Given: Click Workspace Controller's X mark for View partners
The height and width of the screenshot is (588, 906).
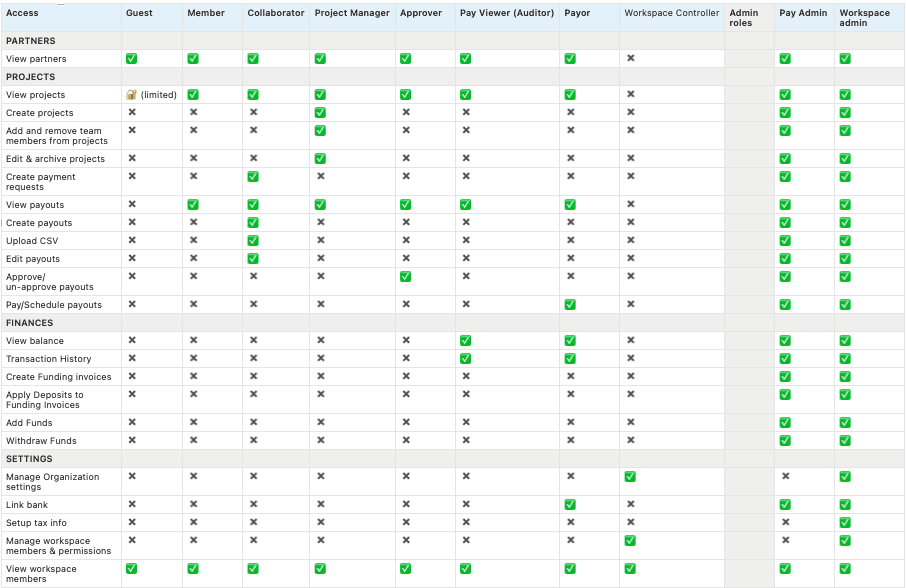Looking at the screenshot, I should point(630,58).
